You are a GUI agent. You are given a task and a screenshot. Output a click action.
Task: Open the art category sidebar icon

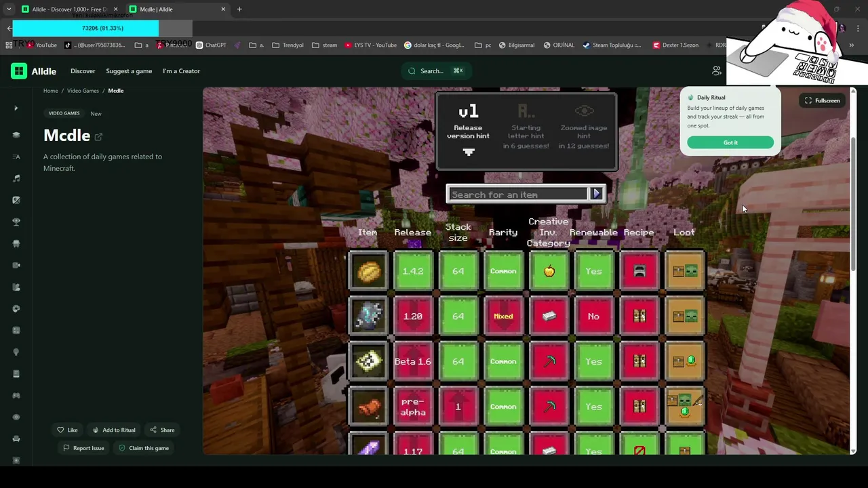pos(16,200)
